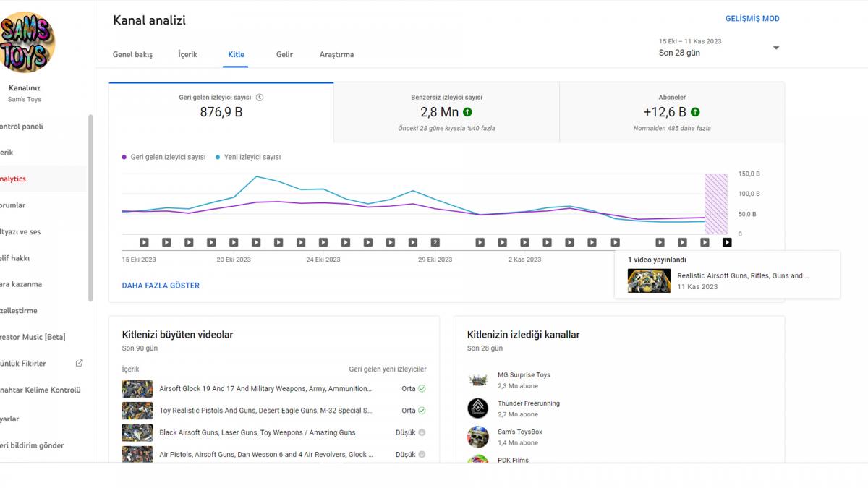The image size is (868, 488).
Task: Open the Air Pistols, Airsoft Guns thumbnail
Action: click(x=137, y=455)
